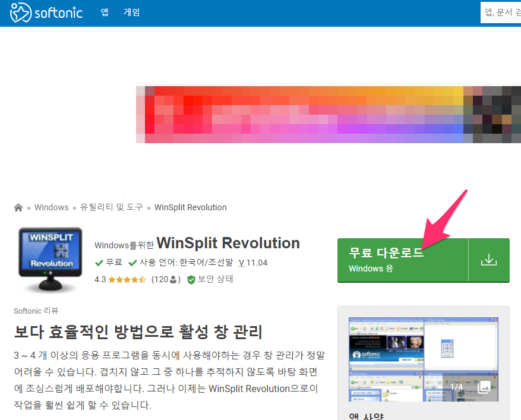The width and height of the screenshot is (521, 420).
Task: Click the 보안 상태 shield icon
Action: [191, 280]
